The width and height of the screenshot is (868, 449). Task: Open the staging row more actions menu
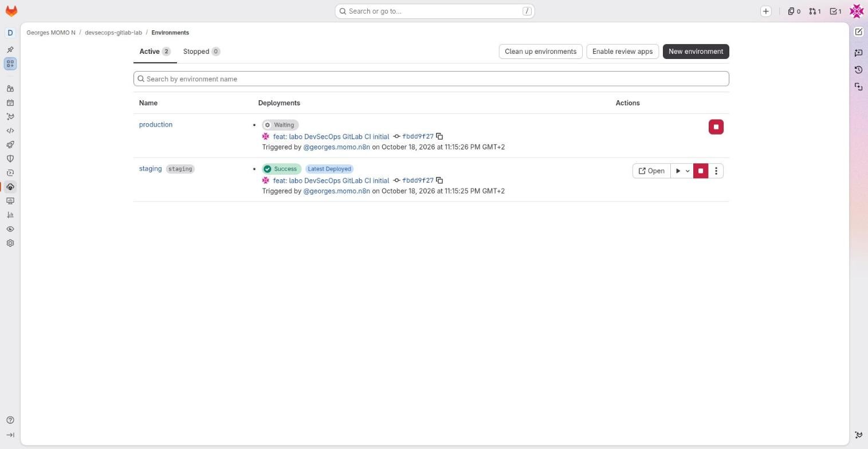click(x=716, y=171)
